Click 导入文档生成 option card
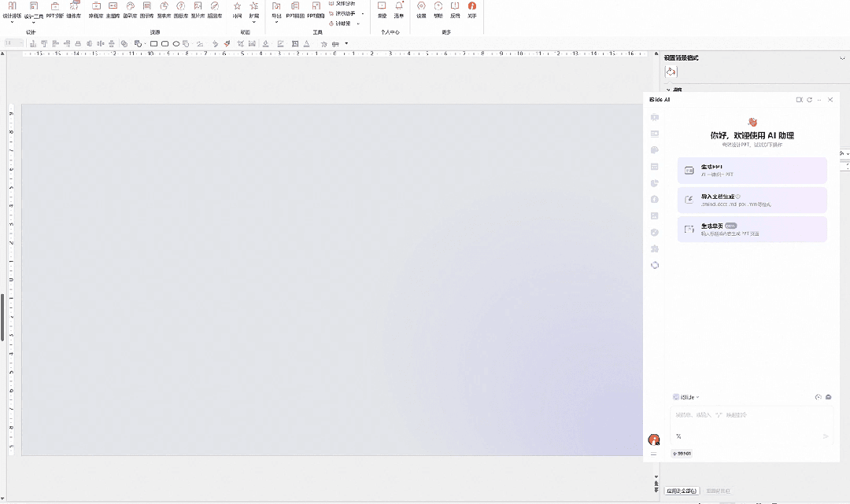This screenshot has height=504, width=850. click(752, 200)
